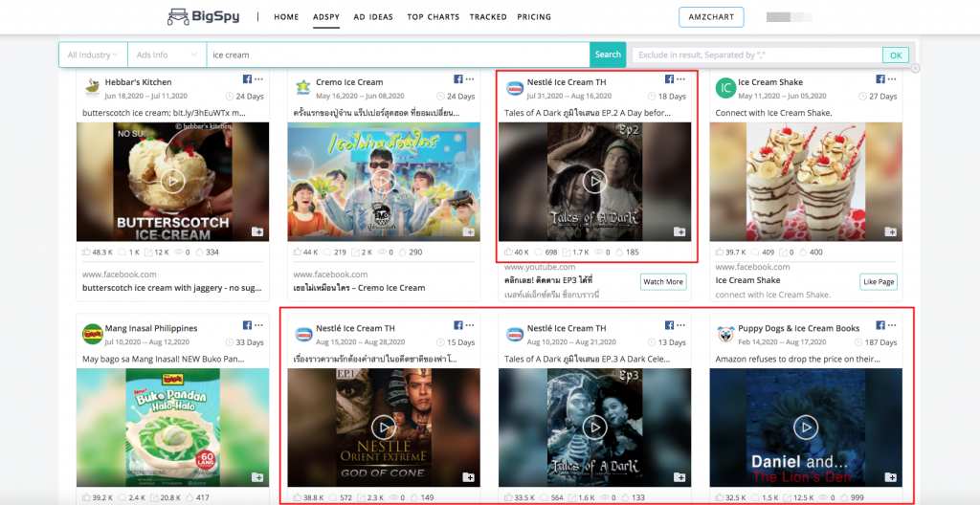Click 'May bago sa Mang Inasal!' ad text

pos(164,360)
